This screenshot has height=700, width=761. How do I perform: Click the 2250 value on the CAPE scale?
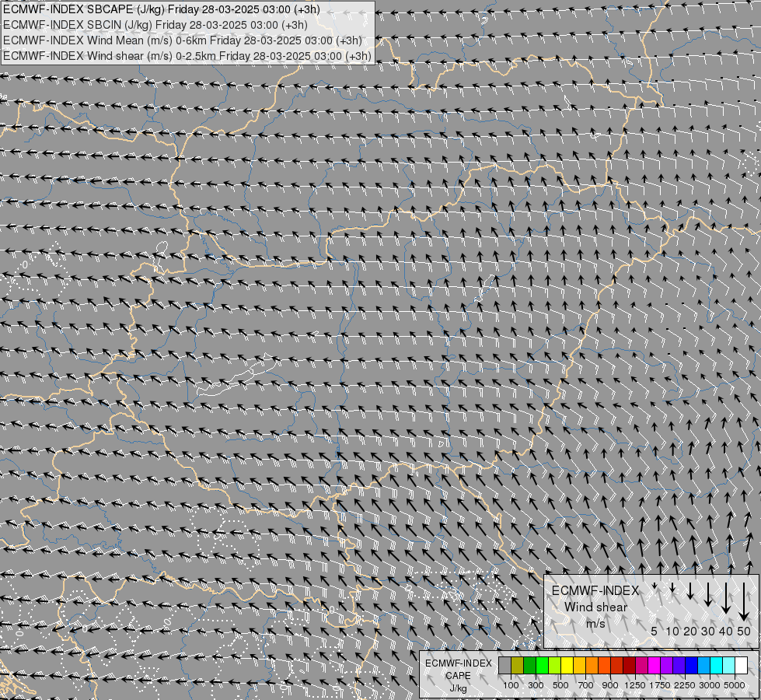coord(684,685)
